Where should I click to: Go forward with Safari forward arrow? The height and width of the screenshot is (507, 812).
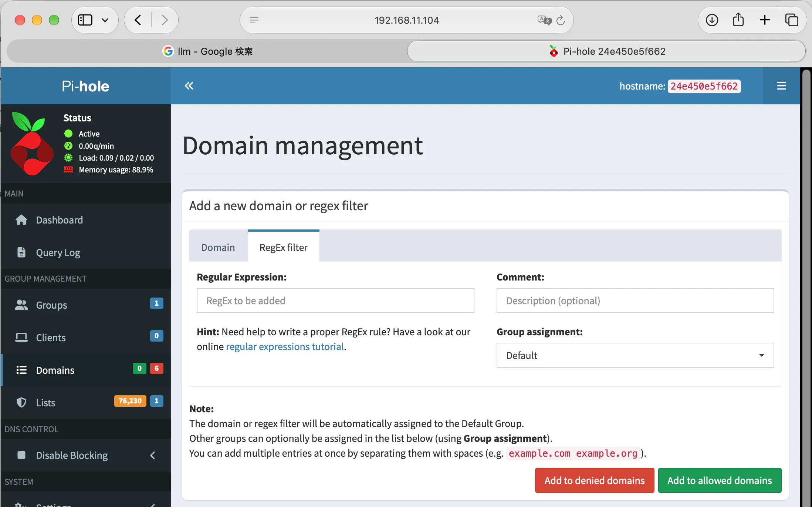pos(165,20)
